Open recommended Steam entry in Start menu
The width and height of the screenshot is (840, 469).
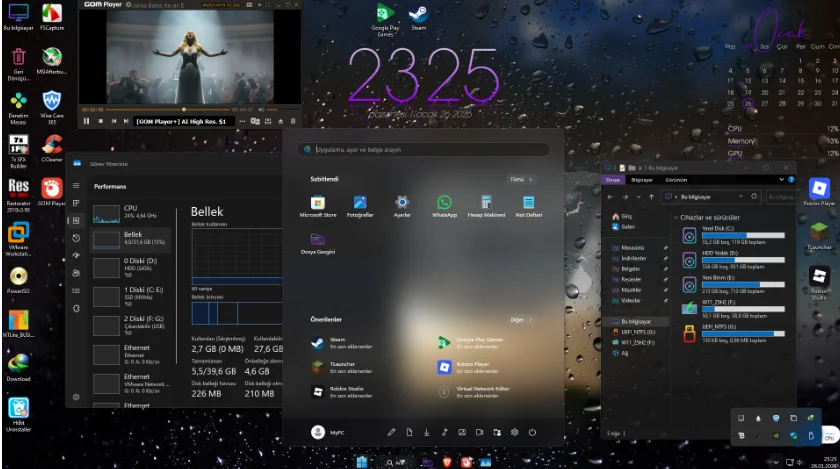pyautogui.click(x=343, y=343)
